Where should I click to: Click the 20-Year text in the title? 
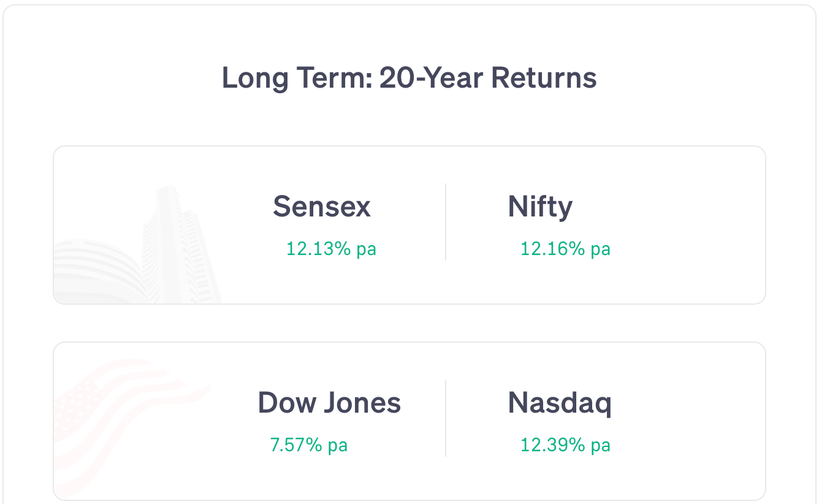pyautogui.click(x=432, y=78)
